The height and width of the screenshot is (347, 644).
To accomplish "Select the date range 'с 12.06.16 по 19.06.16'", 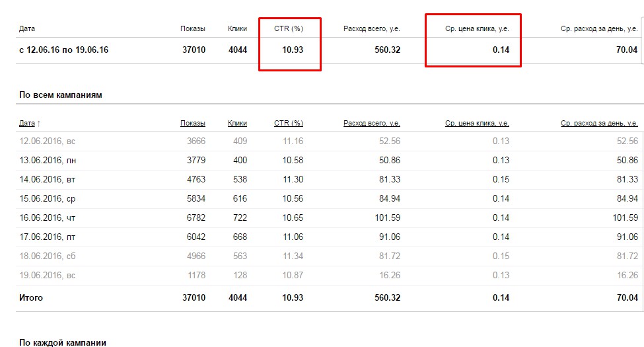I will point(63,50).
